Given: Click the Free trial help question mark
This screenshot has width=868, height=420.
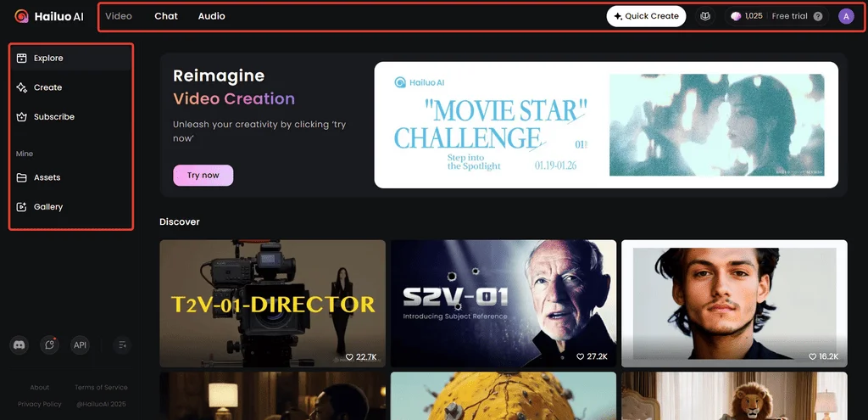Looking at the screenshot, I should click(818, 16).
